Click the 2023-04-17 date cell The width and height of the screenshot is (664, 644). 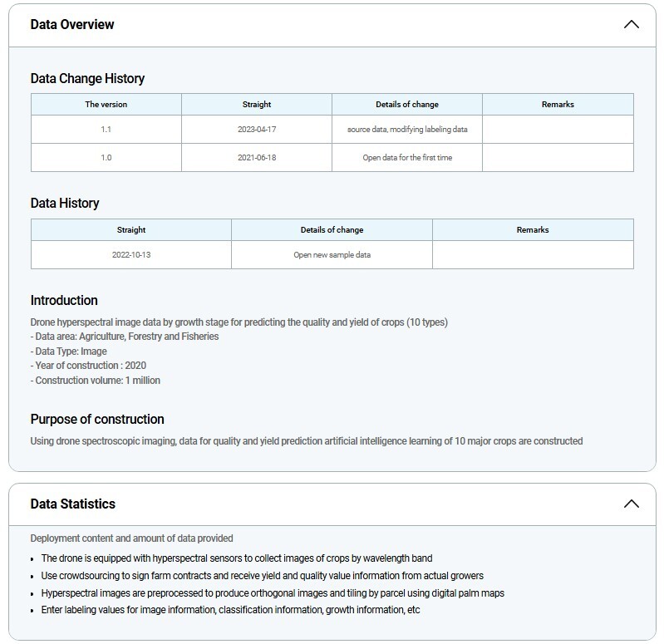[x=257, y=130]
